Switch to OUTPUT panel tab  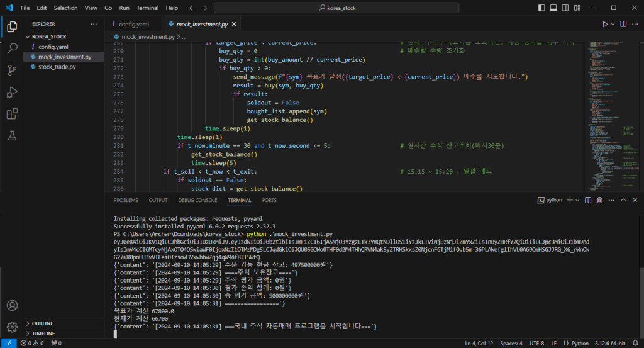[158, 200]
